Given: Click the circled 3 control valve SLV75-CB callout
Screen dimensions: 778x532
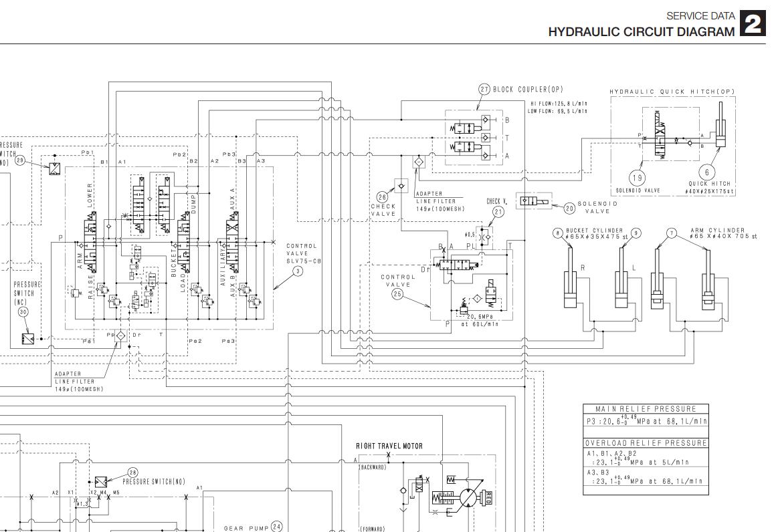Looking at the screenshot, I should tap(298, 271).
